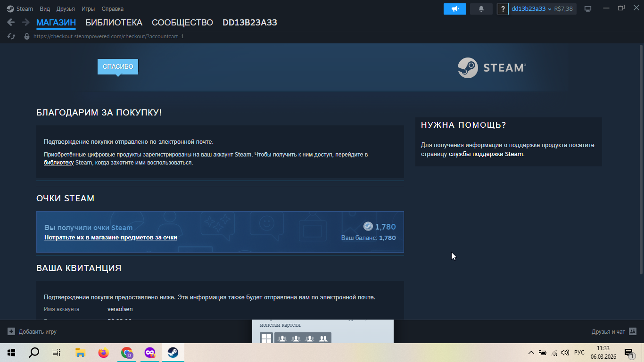This screenshot has width=644, height=362.
Task: Click the plus icon next to Добавить игру
Action: (x=11, y=331)
